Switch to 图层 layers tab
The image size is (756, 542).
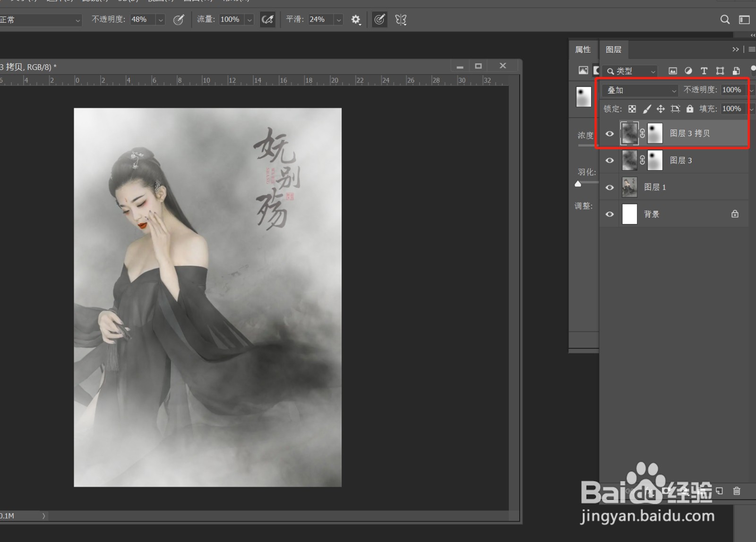point(613,49)
